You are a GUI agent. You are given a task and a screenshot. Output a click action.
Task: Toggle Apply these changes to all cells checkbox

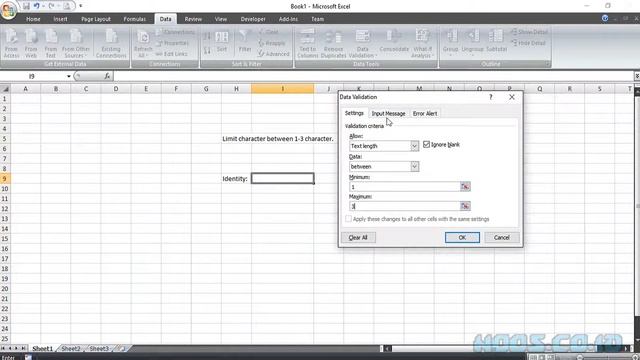(x=348, y=219)
